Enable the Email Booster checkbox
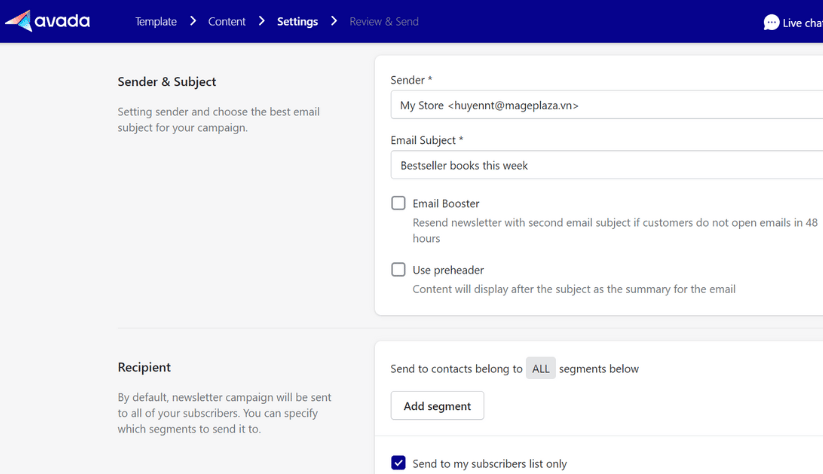Viewport: 823px width, 474px height. [x=398, y=203]
